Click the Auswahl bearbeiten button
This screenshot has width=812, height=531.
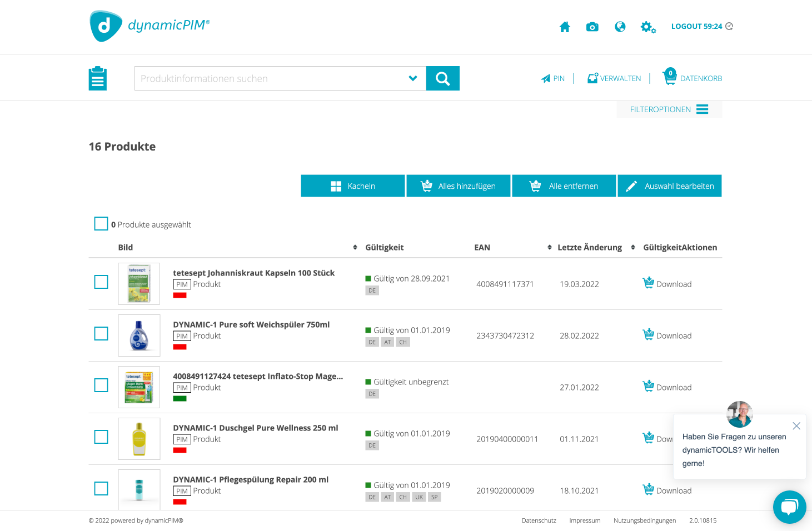[x=670, y=186]
